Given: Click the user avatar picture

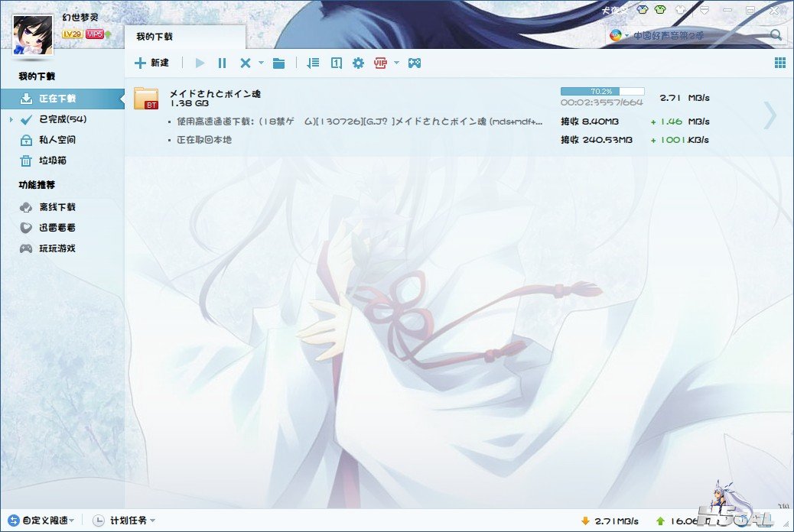Looking at the screenshot, I should [x=33, y=34].
